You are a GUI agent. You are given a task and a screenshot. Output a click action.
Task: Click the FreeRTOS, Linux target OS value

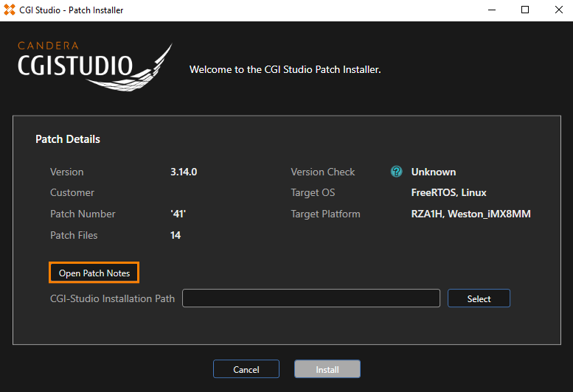449,193
